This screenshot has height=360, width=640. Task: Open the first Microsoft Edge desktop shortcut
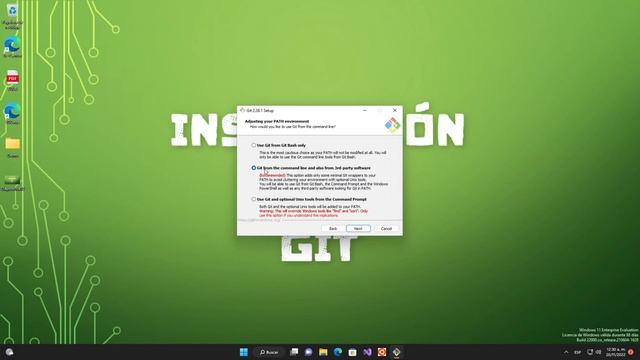12,47
